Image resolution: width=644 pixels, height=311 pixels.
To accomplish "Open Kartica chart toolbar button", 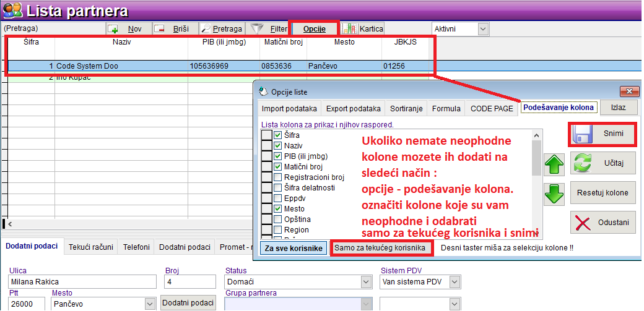I will (363, 28).
